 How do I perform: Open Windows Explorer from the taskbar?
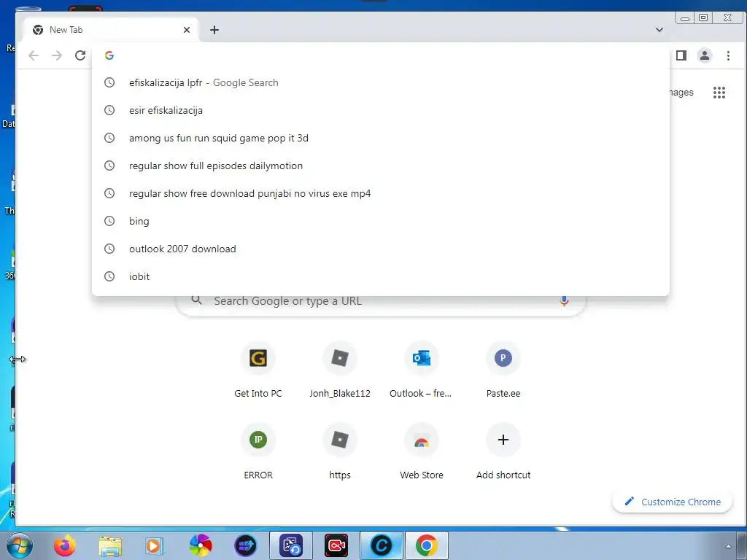click(110, 545)
